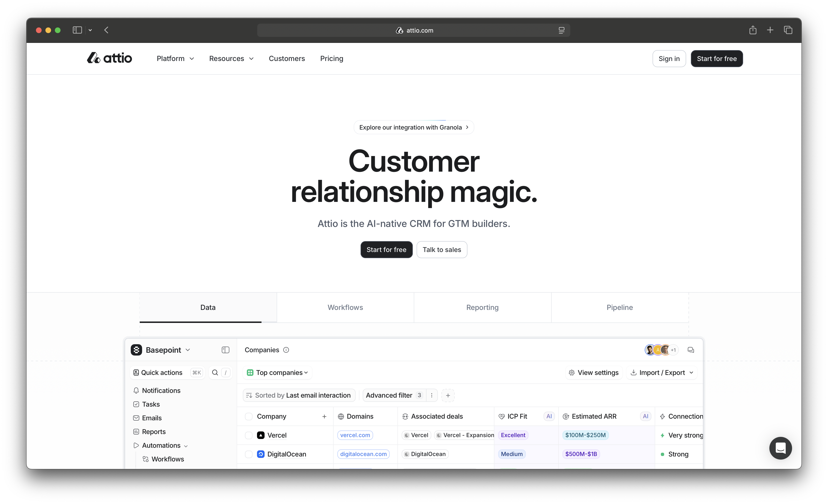Check the DigitalOcean row checkbox
This screenshot has height=504, width=828.
point(249,454)
